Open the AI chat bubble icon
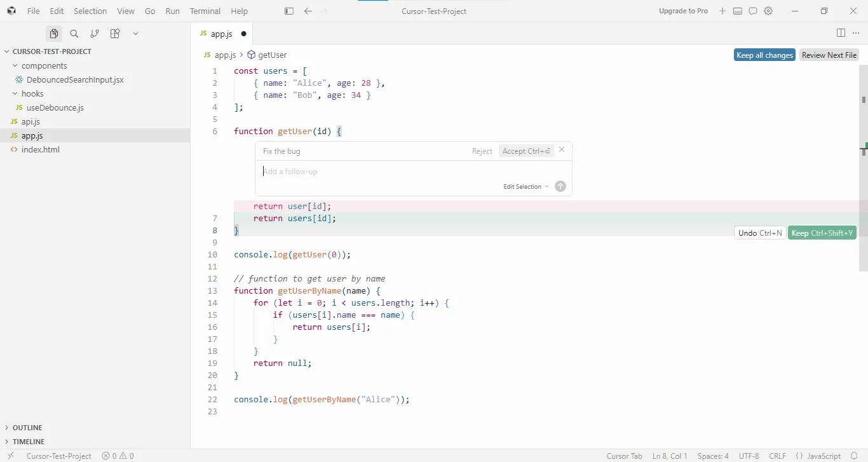This screenshot has width=868, height=462. (753, 11)
